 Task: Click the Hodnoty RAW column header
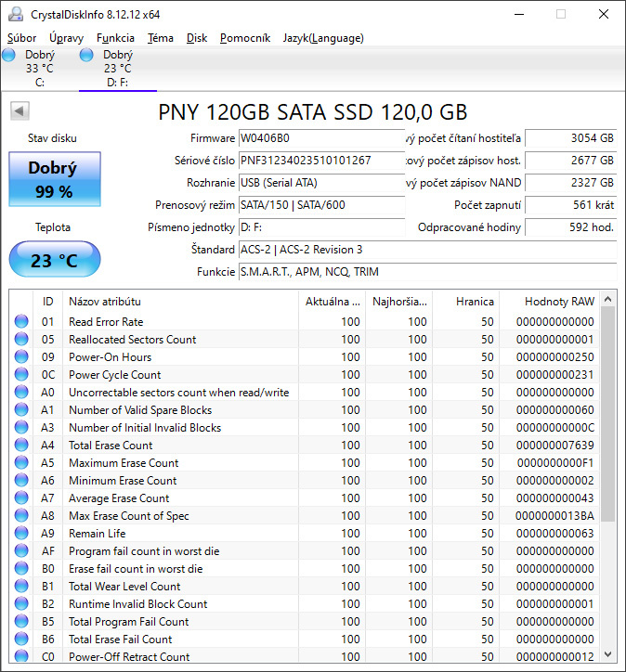pos(550,302)
